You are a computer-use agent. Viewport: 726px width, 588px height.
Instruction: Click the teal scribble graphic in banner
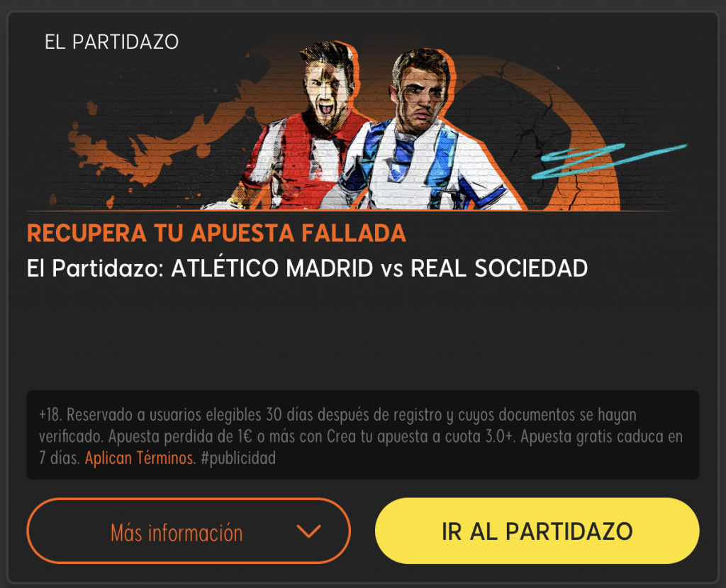point(608,160)
